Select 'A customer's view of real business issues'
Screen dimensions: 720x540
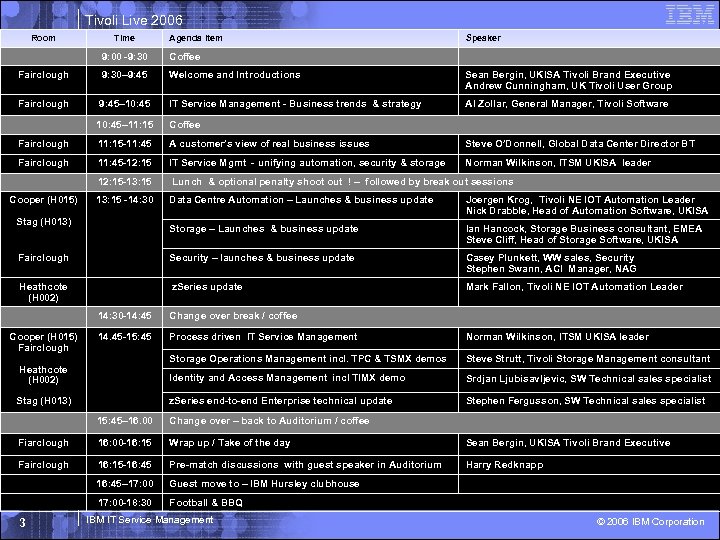[x=269, y=144]
